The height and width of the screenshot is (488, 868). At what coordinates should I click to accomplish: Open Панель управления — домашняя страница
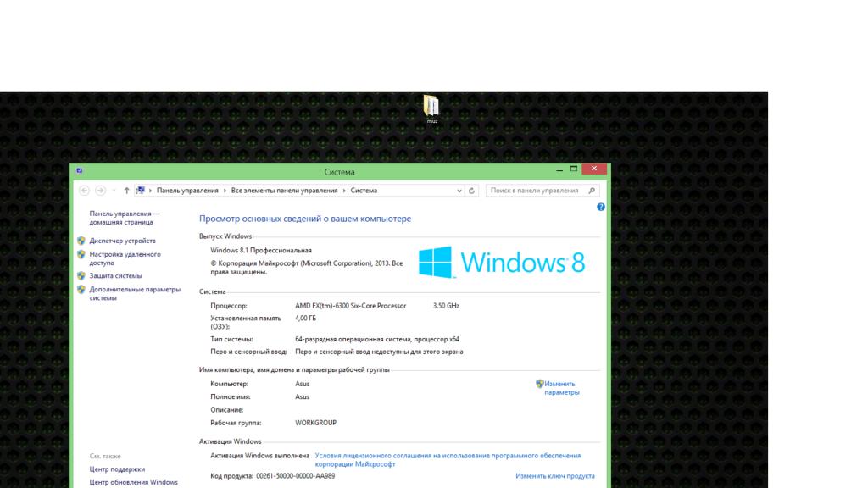click(x=124, y=218)
